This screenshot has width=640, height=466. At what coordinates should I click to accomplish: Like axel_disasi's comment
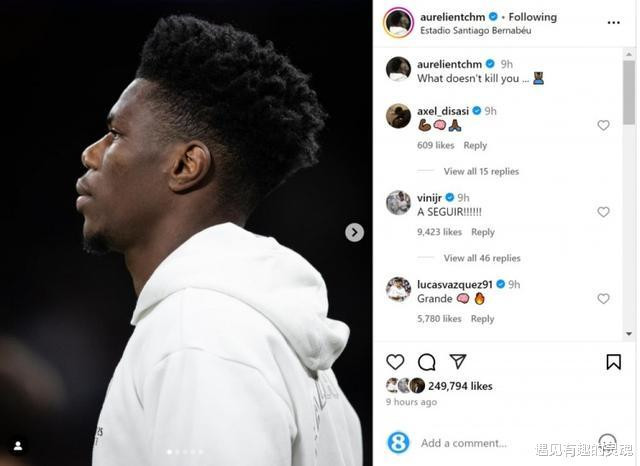[x=603, y=125]
